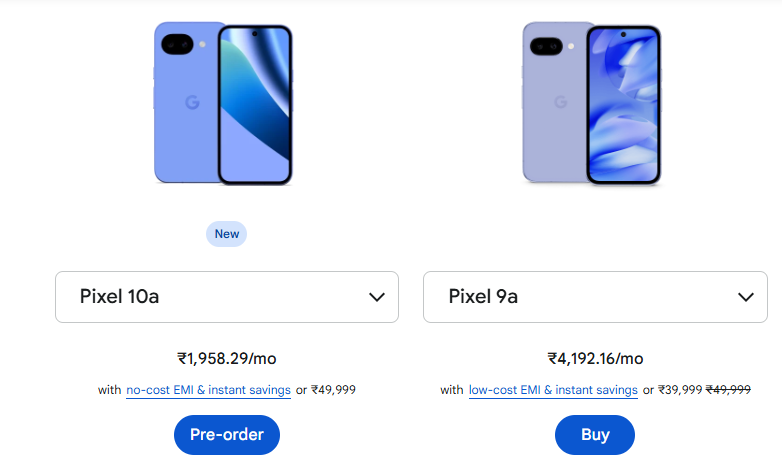
Task: Click the camera bar on Pixel 9a back
Action: [549, 44]
